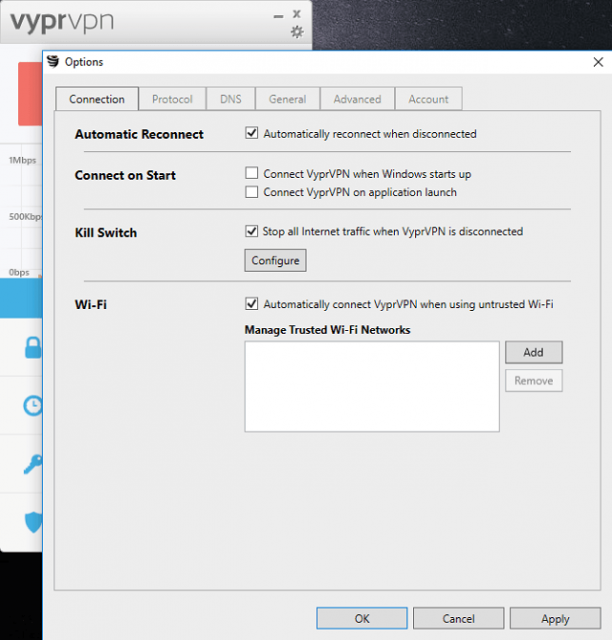Enable Connect VyprVPN on application launch

[x=252, y=192]
